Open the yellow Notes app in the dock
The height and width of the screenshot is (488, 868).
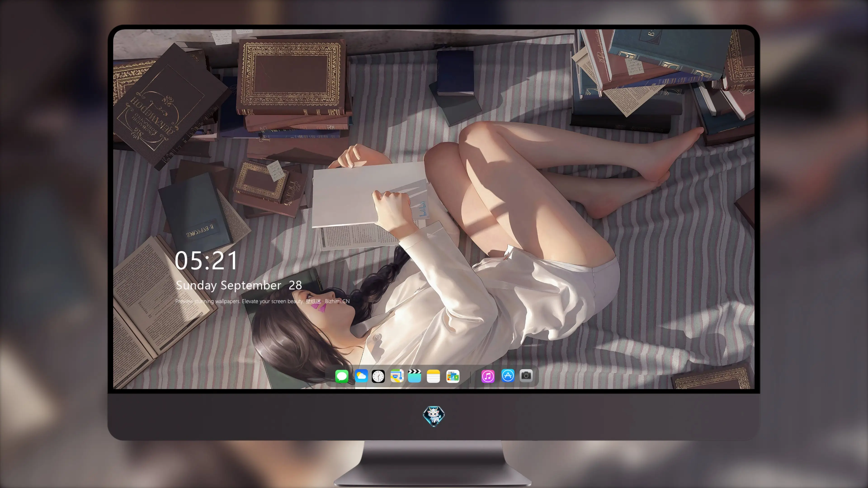[433, 376]
